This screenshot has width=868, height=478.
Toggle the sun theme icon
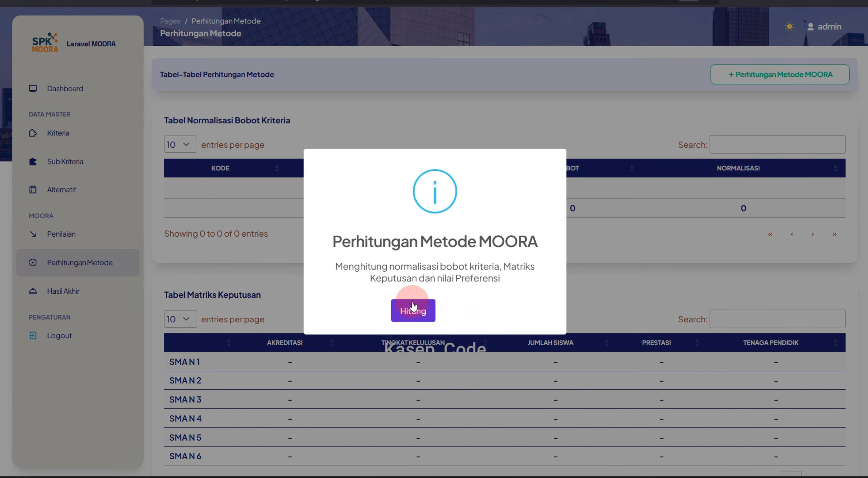(x=790, y=26)
